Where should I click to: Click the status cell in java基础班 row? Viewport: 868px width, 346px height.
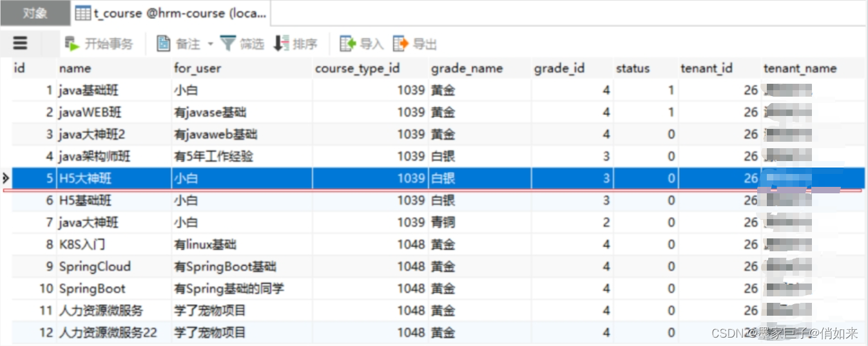coord(646,90)
